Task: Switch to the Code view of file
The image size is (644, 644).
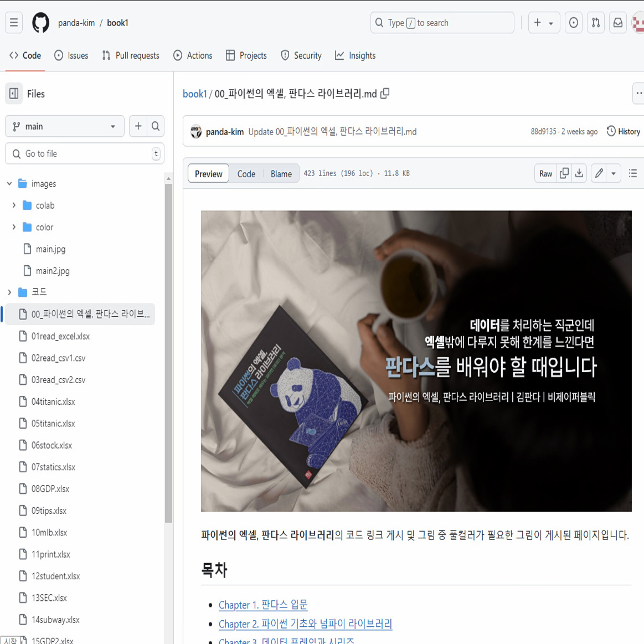Action: pyautogui.click(x=246, y=173)
